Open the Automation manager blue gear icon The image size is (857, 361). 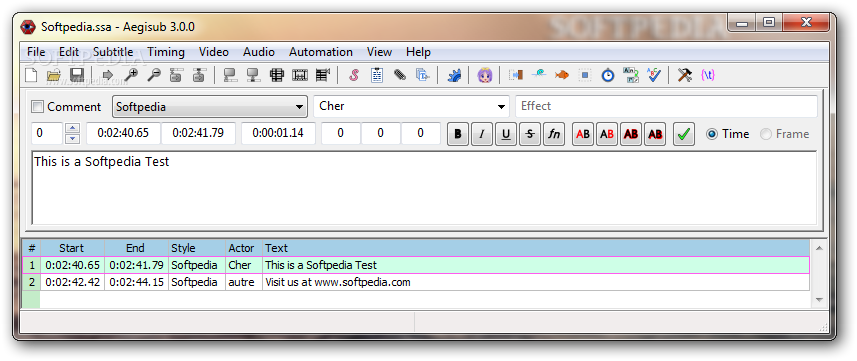click(454, 75)
